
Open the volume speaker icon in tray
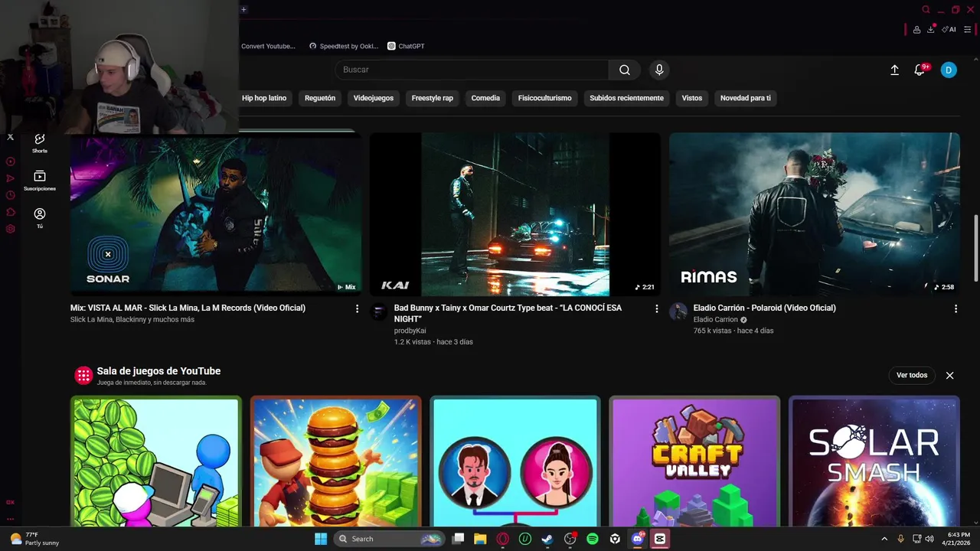point(929,539)
